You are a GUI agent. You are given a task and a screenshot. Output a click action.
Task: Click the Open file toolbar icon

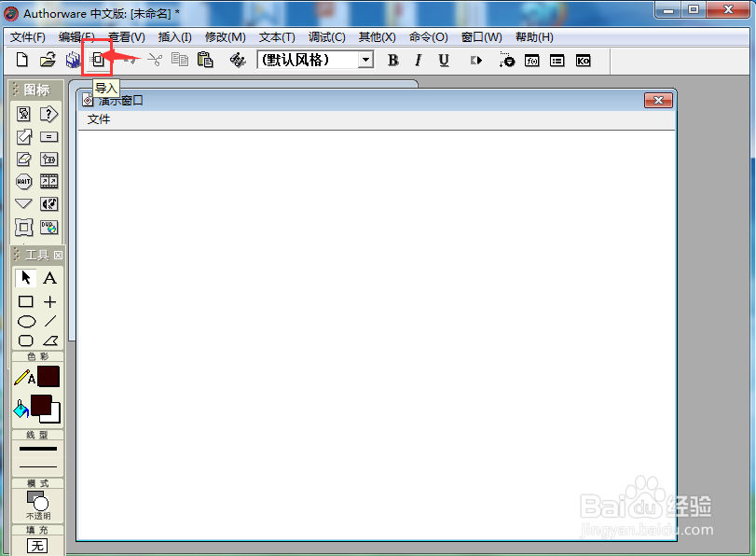coord(48,60)
